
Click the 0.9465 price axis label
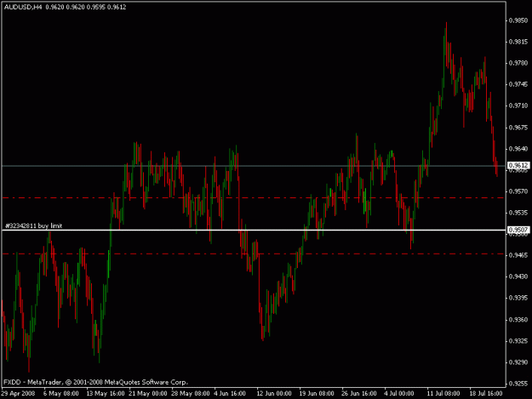[x=518, y=255]
